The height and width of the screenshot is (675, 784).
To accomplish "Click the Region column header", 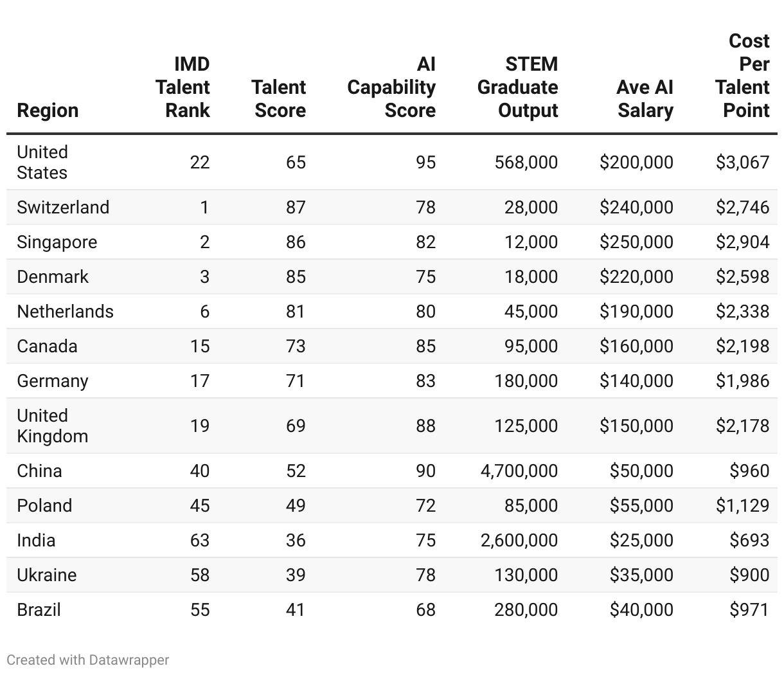I will [48, 111].
